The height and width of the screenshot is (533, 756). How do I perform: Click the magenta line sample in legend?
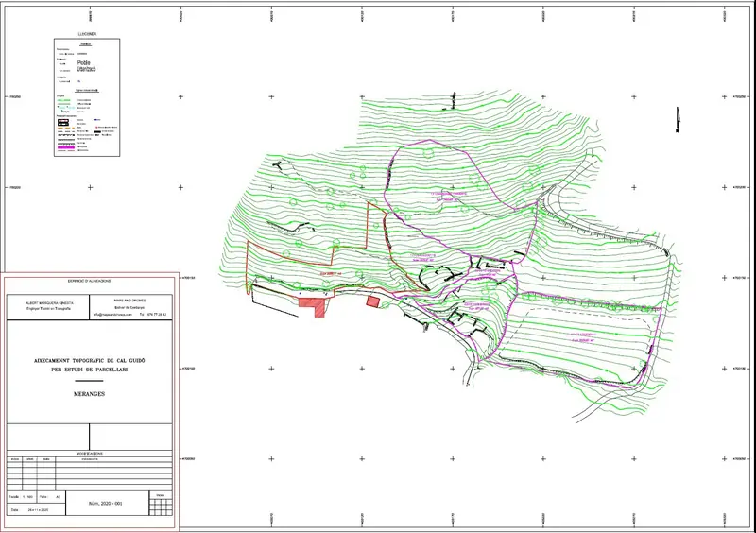pos(66,147)
